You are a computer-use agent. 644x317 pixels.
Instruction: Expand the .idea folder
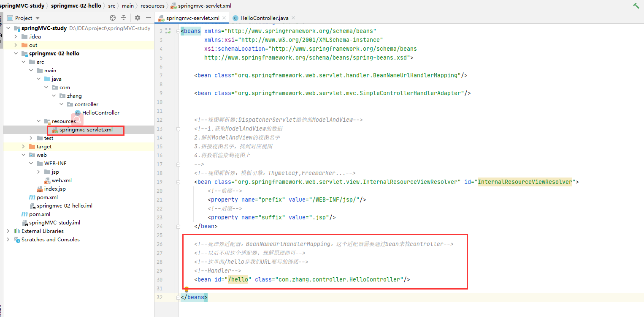click(16, 37)
